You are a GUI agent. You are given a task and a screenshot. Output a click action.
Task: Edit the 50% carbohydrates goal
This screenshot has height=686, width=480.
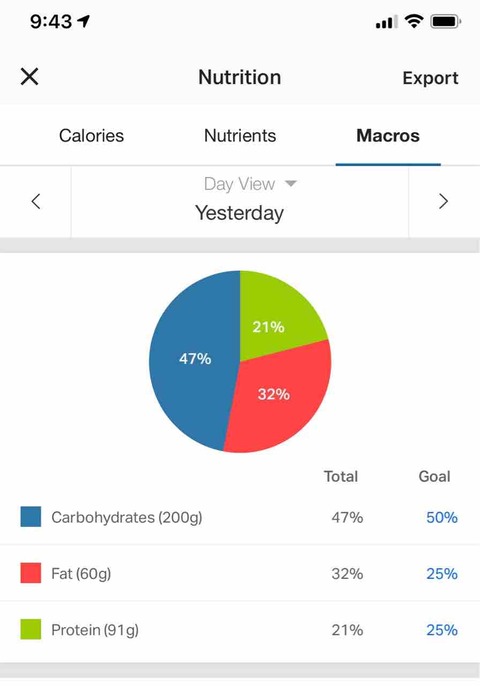coord(442,518)
